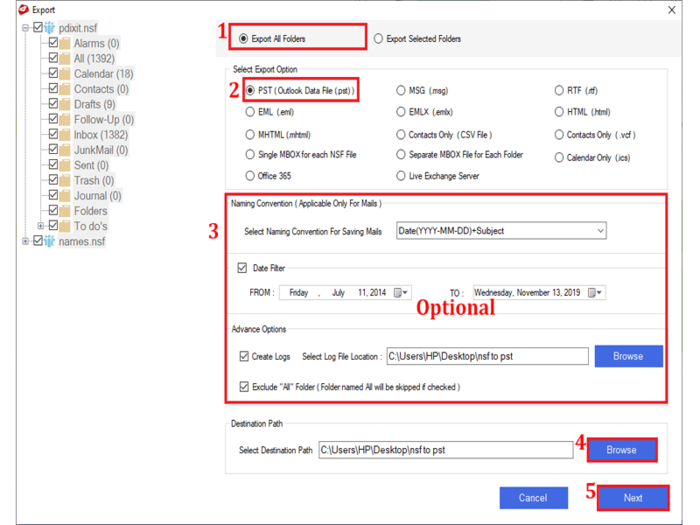700x525 pixels.
Task: Click the To do's folder icon
Action: pyautogui.click(x=65, y=226)
